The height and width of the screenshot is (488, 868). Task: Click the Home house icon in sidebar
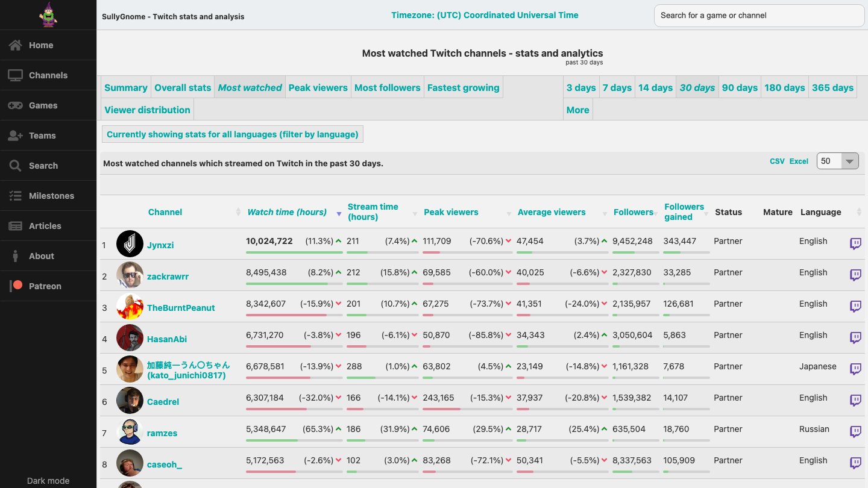click(15, 45)
